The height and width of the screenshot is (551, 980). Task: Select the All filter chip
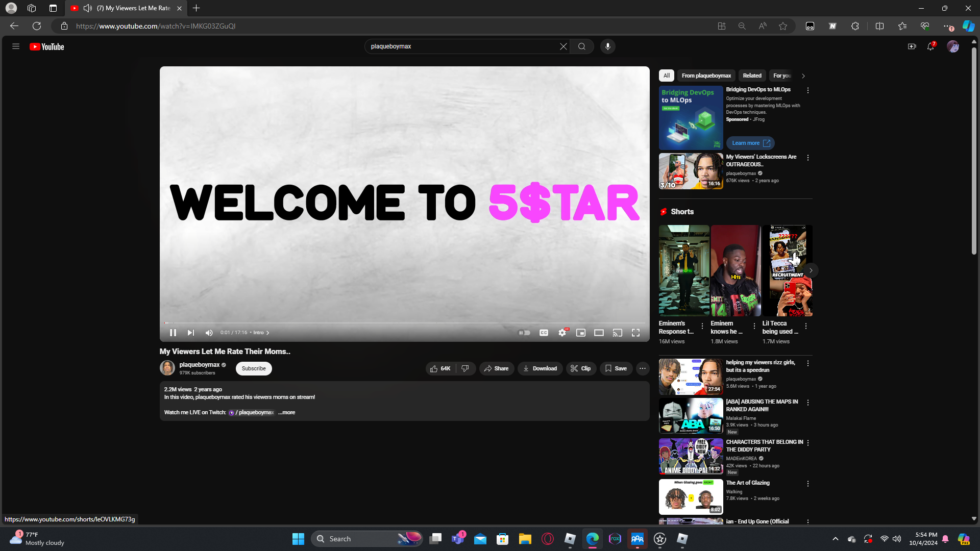click(667, 76)
